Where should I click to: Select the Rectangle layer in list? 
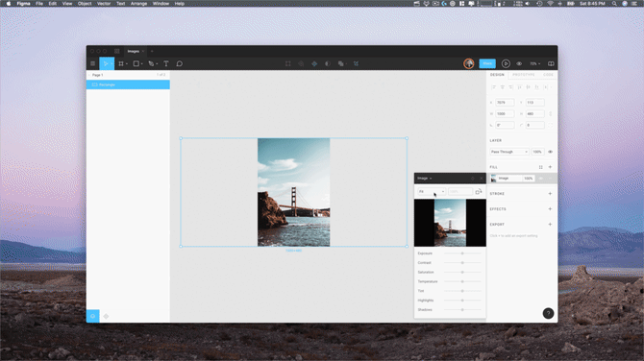128,84
